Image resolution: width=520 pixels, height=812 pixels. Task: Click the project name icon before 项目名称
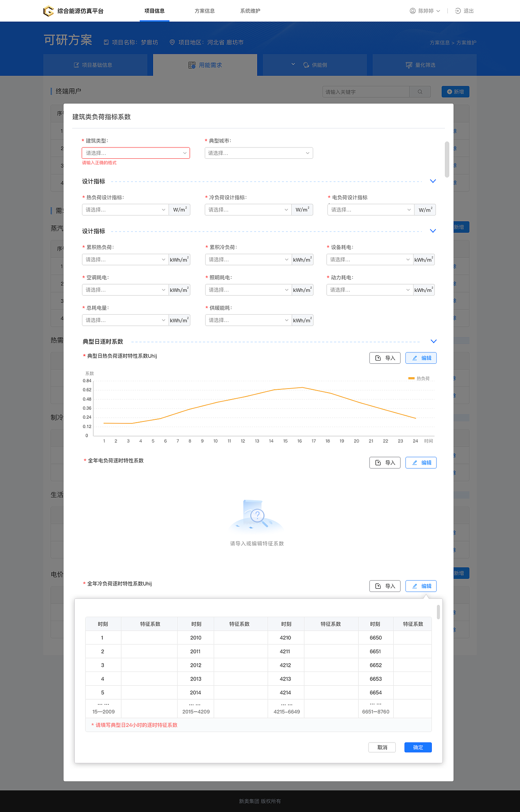[106, 42]
